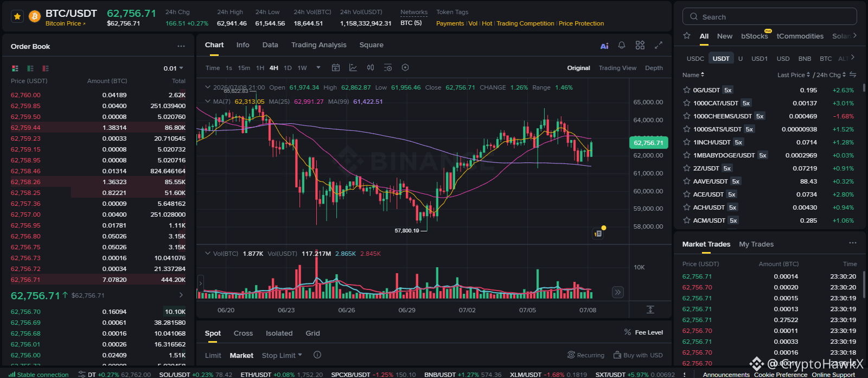Select the 1D time interval
The width and height of the screenshot is (868, 378).
(288, 68)
